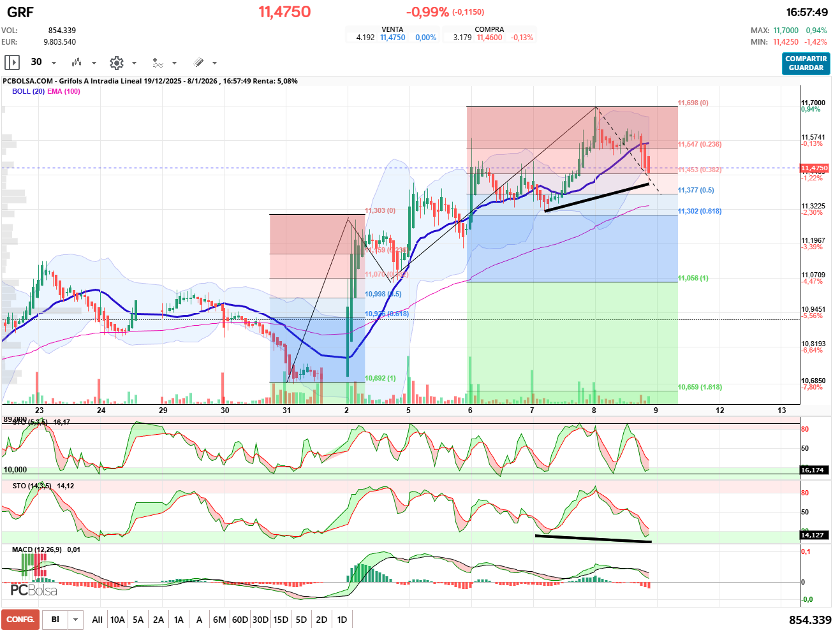Click the Fibonacci label 11,698 (0)

[x=693, y=103]
